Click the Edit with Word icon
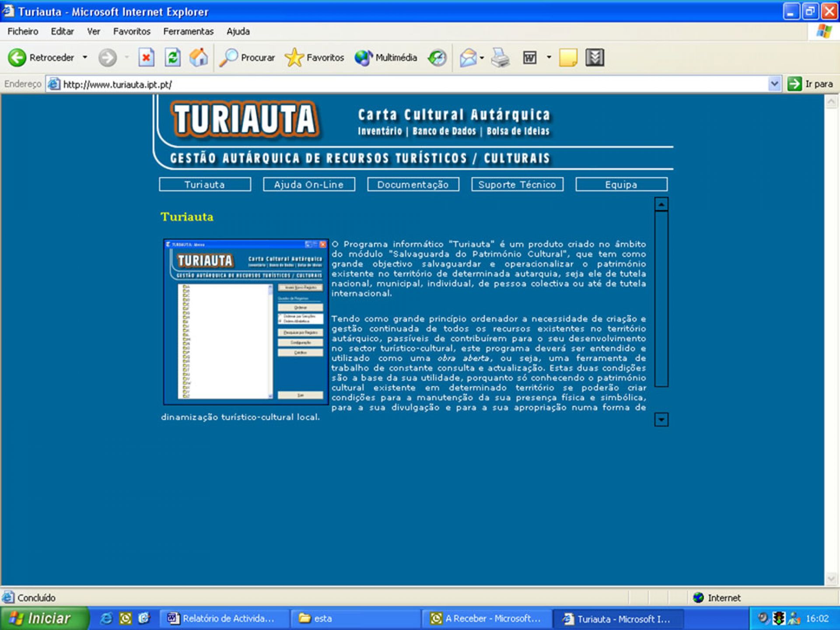Image resolution: width=840 pixels, height=630 pixels. (x=530, y=57)
